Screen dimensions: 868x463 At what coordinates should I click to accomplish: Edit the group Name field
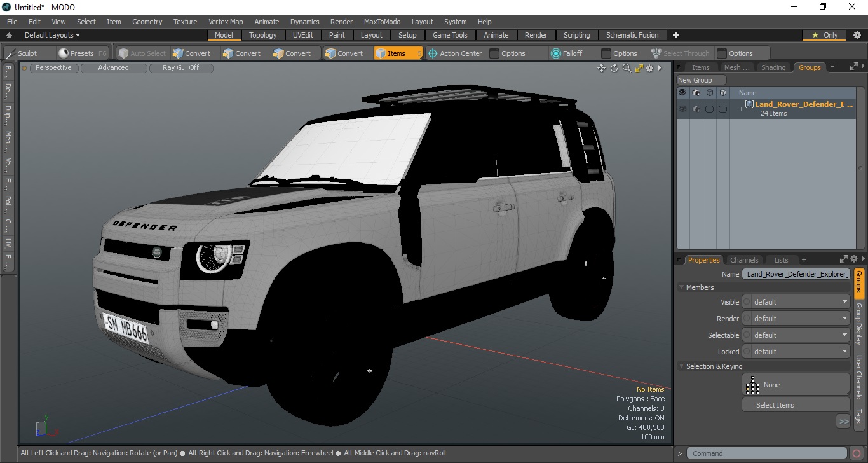(796, 274)
